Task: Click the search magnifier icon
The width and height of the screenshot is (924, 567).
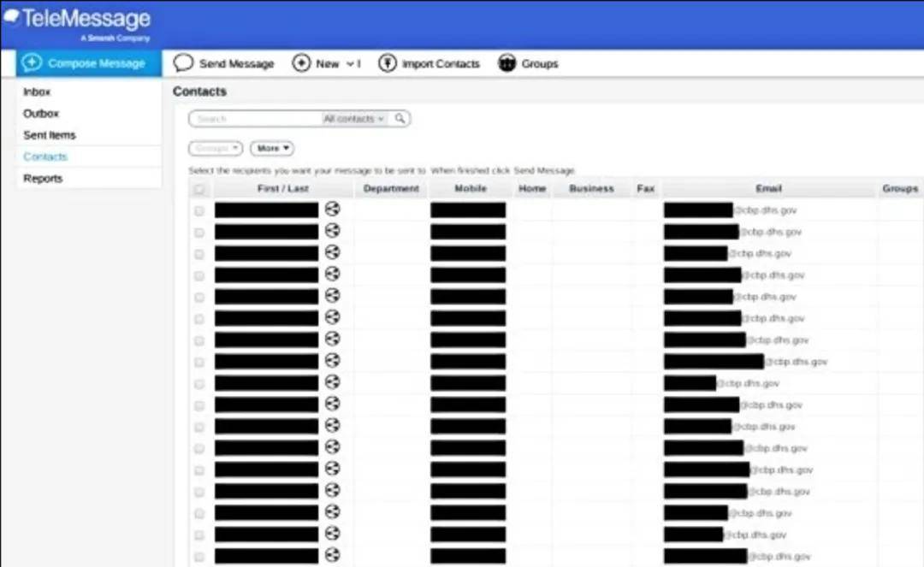Action: (x=400, y=118)
